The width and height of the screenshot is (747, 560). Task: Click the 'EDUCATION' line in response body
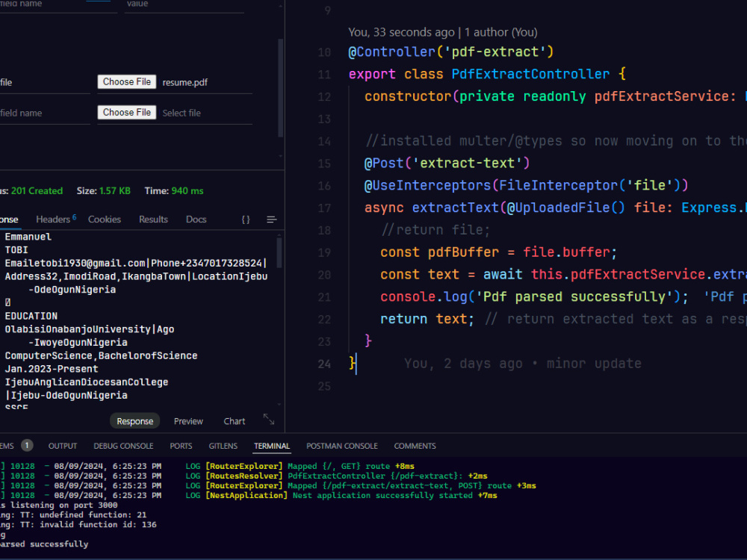pyautogui.click(x=31, y=316)
